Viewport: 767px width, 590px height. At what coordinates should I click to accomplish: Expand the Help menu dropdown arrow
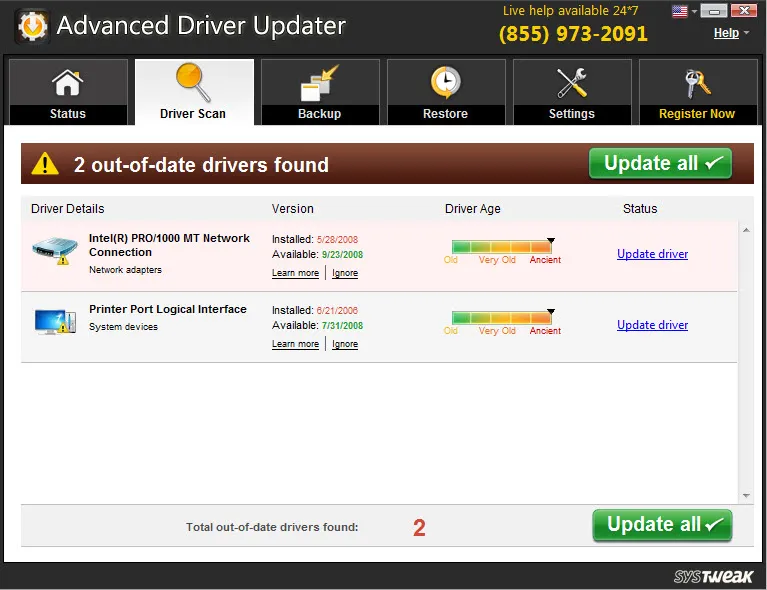(746, 33)
